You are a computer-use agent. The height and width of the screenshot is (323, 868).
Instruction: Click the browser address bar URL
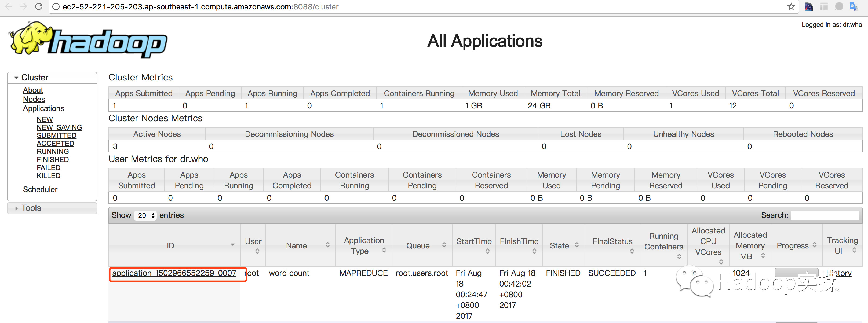[200, 7]
